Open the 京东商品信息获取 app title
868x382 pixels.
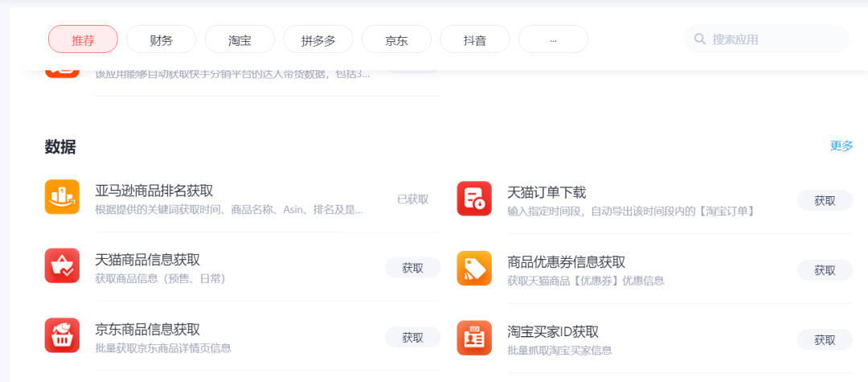[x=147, y=330]
